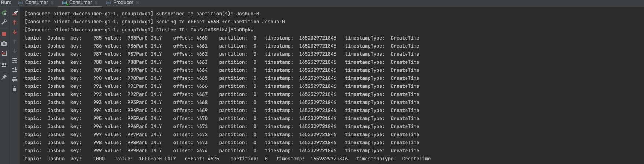Viewport: 644px width, 164px height.
Task: Rerun the Consumer program
Action: (x=4, y=13)
